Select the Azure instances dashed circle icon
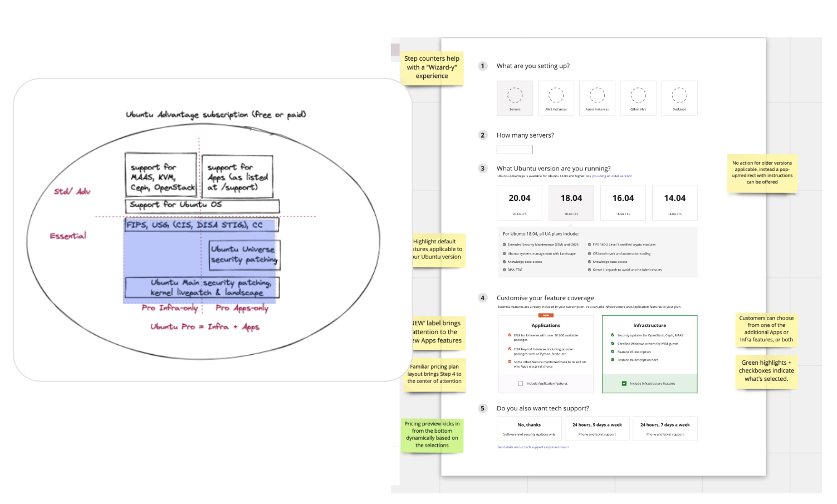The image size is (837, 504). [x=597, y=95]
